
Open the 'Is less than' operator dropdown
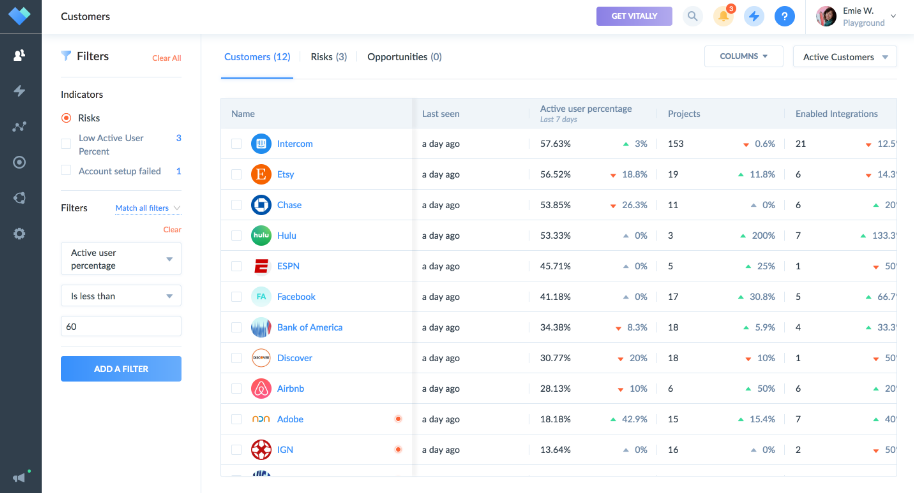click(x=121, y=295)
